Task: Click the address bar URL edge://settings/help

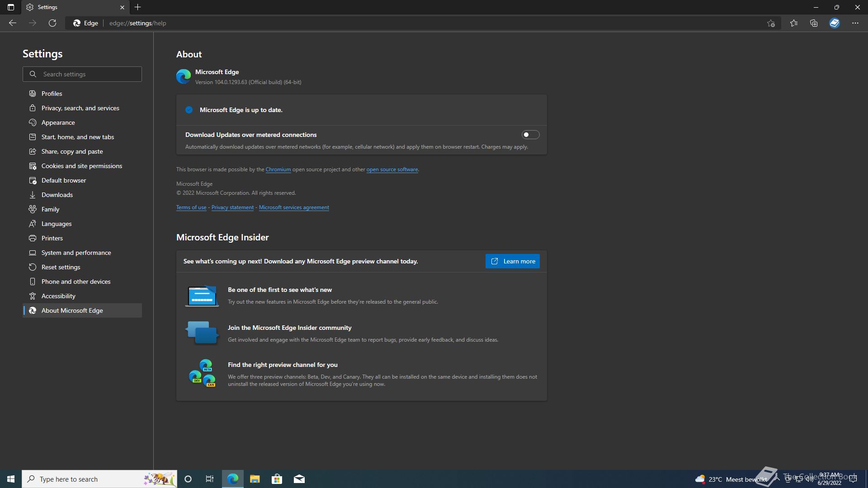Action: coord(137,23)
